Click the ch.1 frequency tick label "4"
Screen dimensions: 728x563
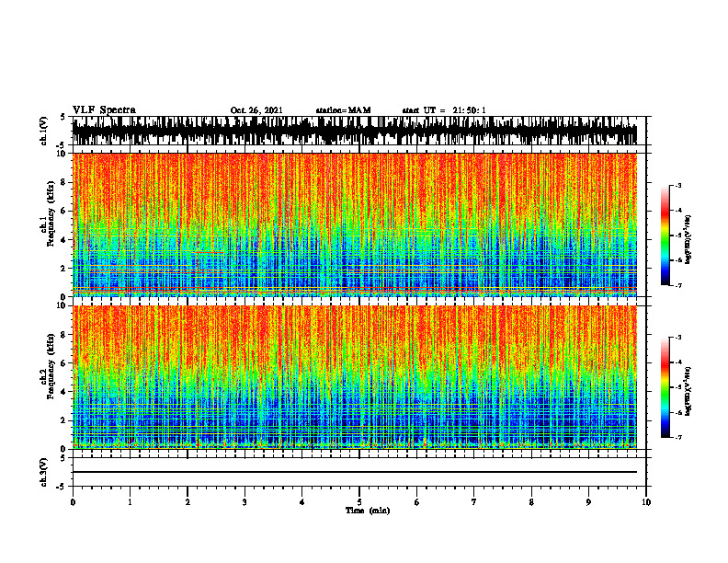click(64, 240)
